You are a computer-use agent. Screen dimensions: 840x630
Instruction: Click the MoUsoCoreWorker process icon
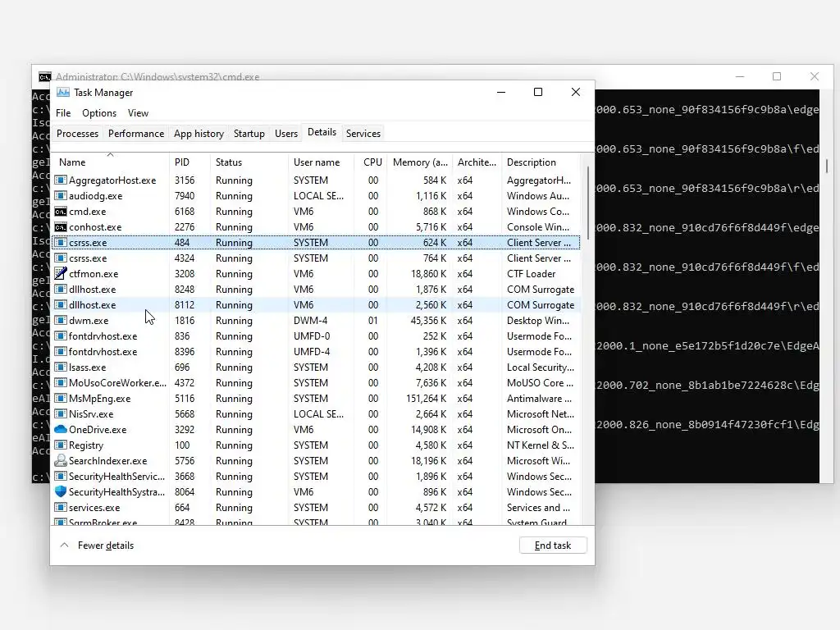click(61, 382)
